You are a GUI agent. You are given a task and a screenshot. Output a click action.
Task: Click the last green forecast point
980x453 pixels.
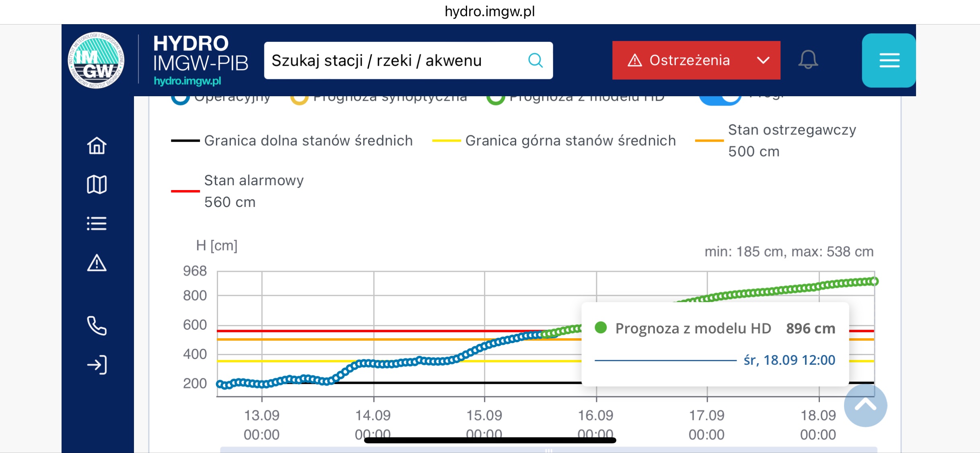pos(874,281)
